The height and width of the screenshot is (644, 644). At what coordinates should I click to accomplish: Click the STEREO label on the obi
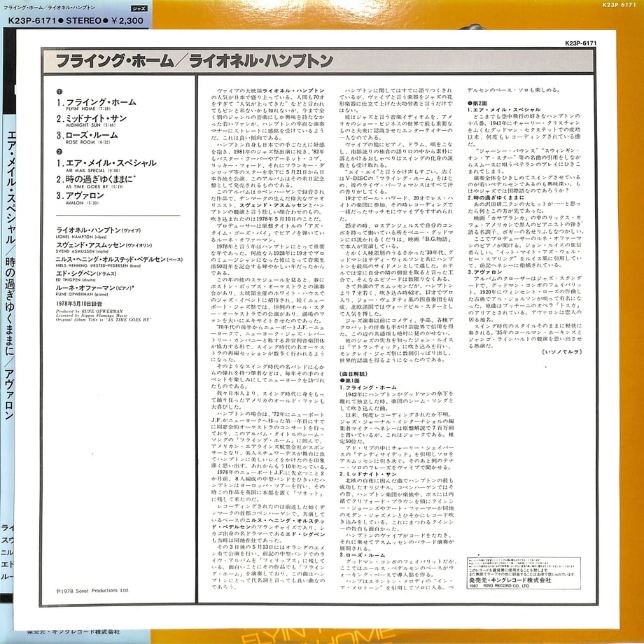(84, 20)
